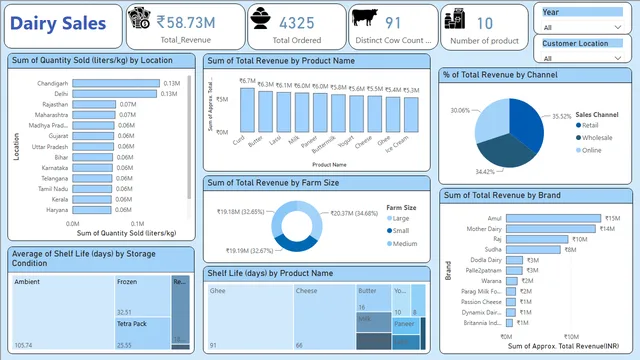640x360 pixels.
Task: Click the 4325 Total Ordered value
Action: (297, 23)
